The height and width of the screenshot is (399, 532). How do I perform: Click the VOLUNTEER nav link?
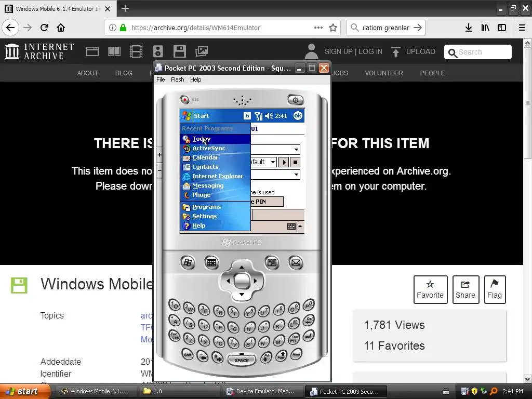384,73
